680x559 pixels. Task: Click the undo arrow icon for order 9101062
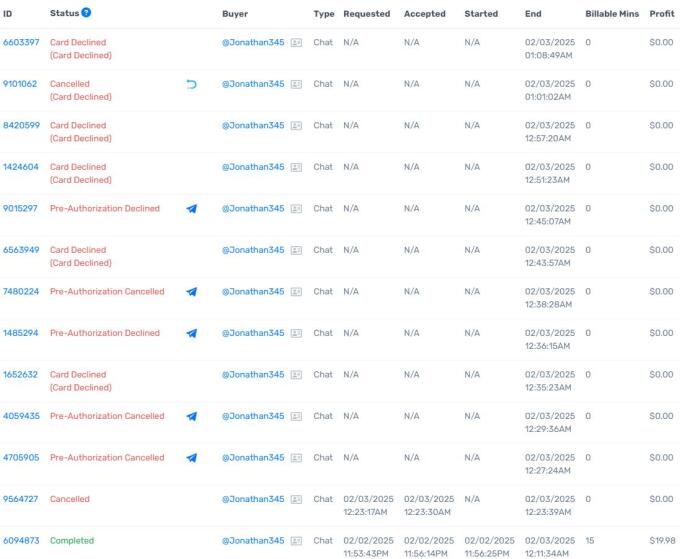click(x=192, y=84)
